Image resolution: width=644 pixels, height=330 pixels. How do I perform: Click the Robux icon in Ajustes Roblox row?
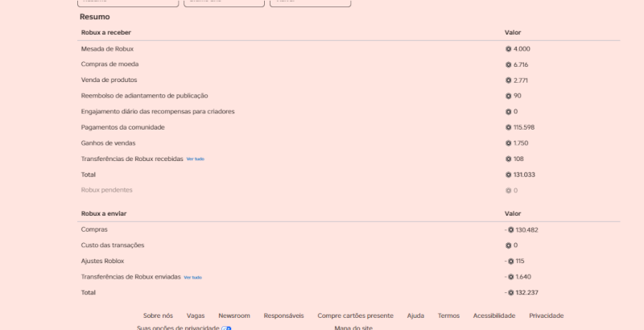[x=510, y=261]
